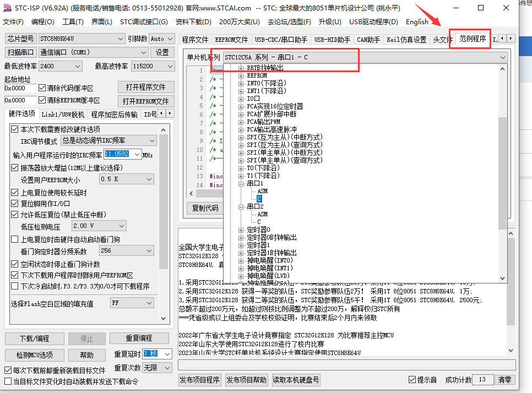Open the 通信端口 COM1 dropdown

(x=144, y=52)
